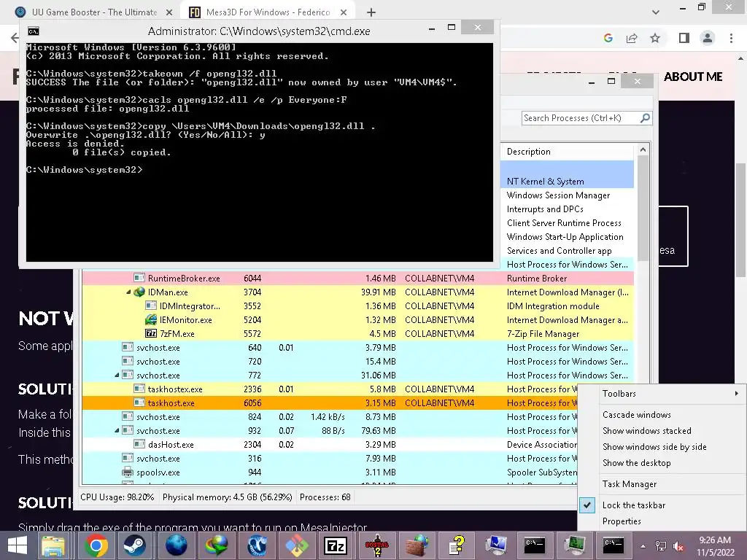Select the dasHost.exe process

330,444
